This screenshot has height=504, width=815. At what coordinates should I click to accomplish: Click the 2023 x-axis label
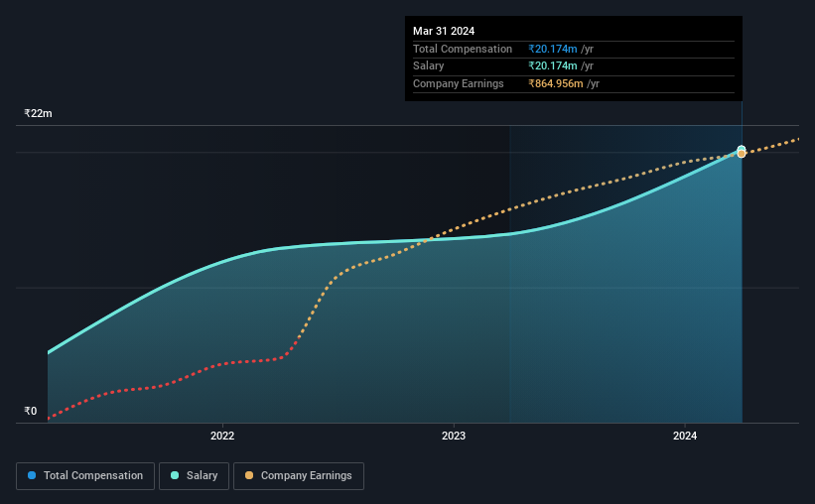click(454, 436)
